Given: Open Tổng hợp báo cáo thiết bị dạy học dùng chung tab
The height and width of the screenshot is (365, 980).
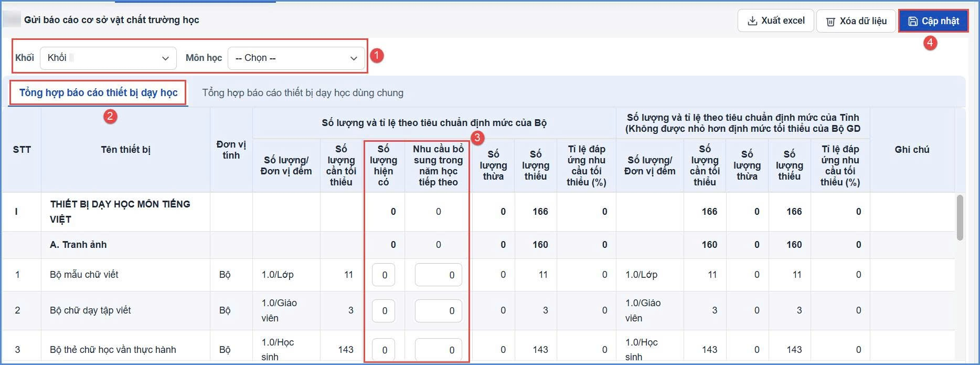Looking at the screenshot, I should [x=303, y=93].
